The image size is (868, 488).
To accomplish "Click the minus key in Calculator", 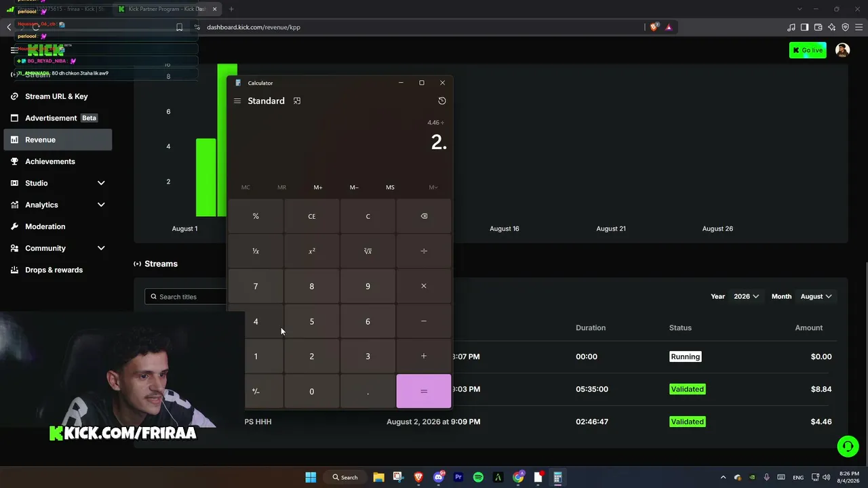I will (x=424, y=321).
